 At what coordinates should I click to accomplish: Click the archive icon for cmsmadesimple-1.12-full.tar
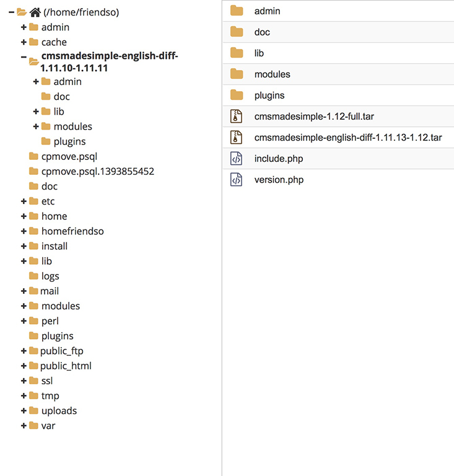tap(236, 117)
